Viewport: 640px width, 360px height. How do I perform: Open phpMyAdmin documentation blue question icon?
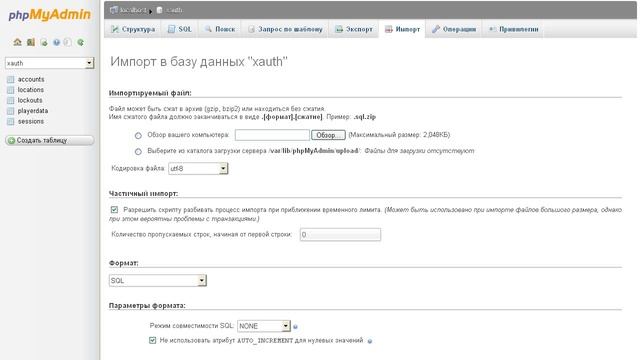click(x=56, y=42)
